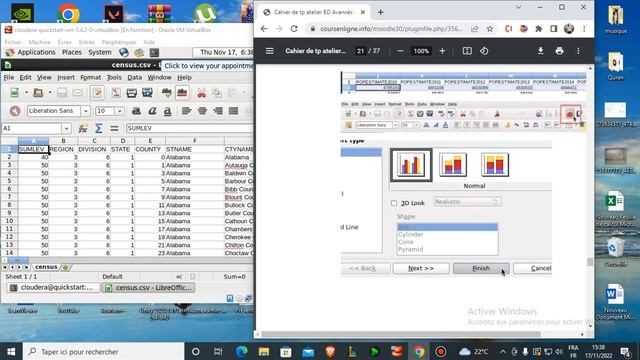Open the Data menu in LibreOffice Calc

[134, 77]
